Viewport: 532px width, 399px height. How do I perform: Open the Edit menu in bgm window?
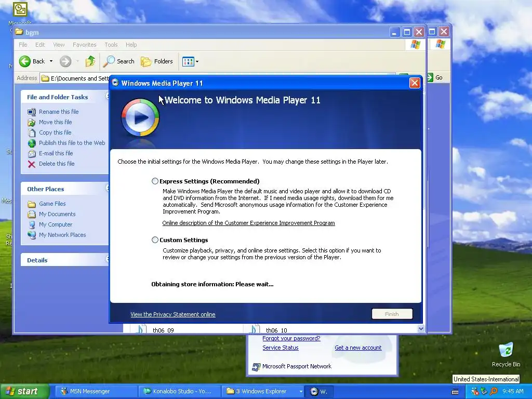click(39, 45)
